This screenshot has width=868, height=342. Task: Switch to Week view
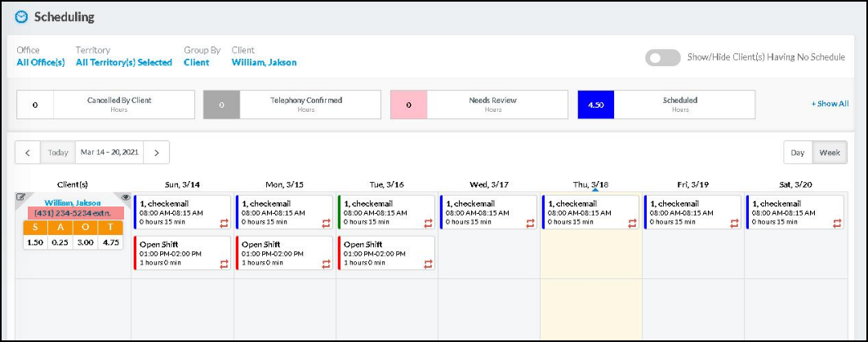(x=830, y=153)
